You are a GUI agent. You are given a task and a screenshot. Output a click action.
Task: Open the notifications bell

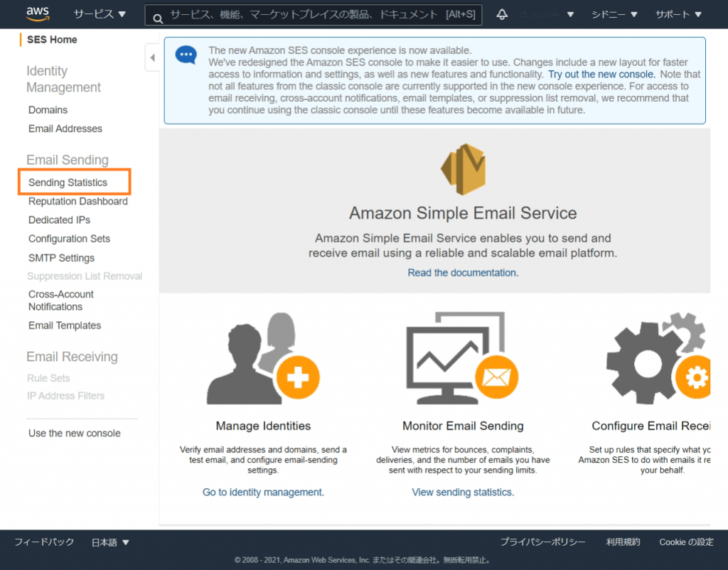502,14
